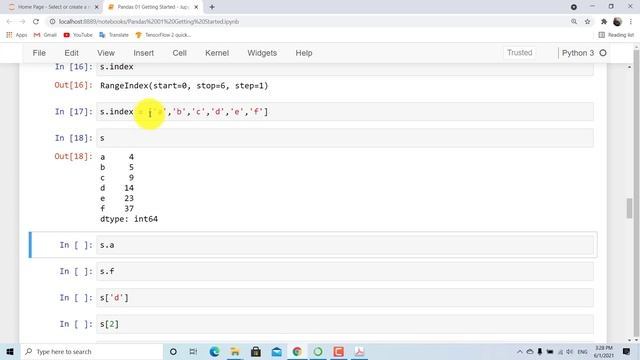Open File Explorer from taskbar

(x=235, y=351)
